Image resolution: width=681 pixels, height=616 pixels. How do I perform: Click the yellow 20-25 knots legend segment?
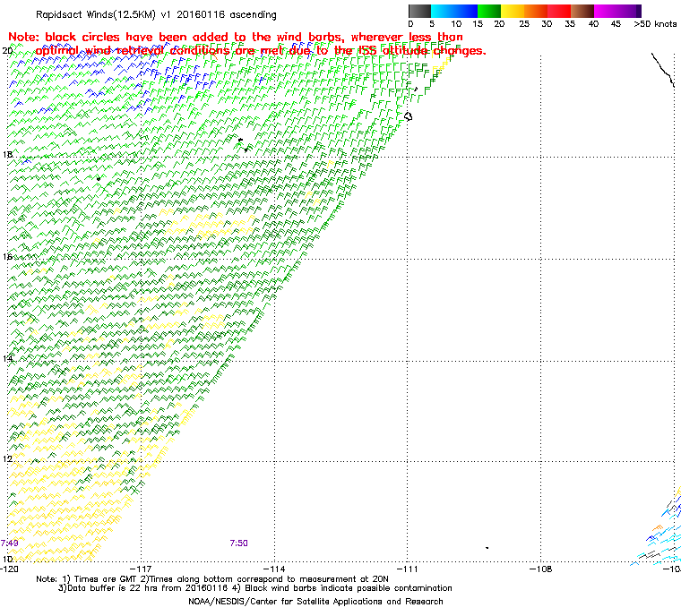513,11
